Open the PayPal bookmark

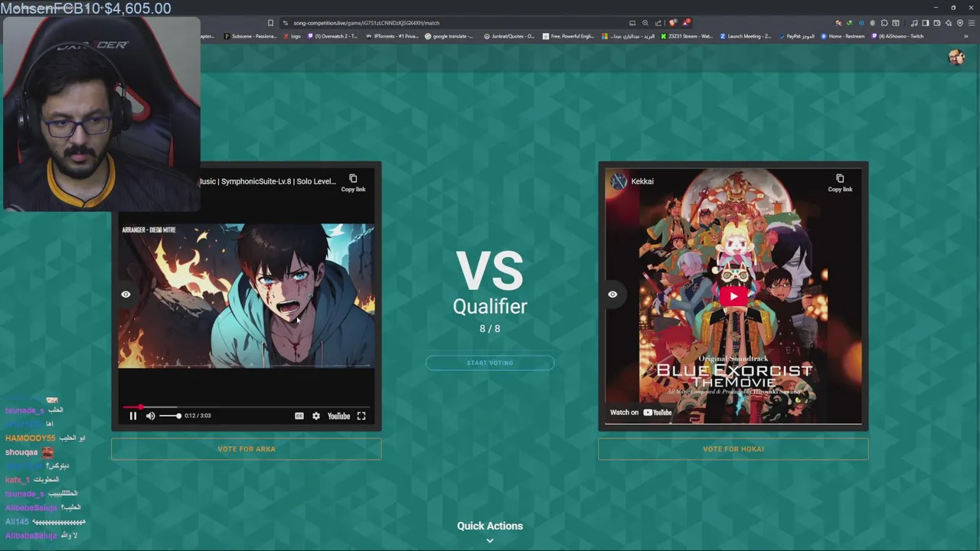[x=796, y=36]
